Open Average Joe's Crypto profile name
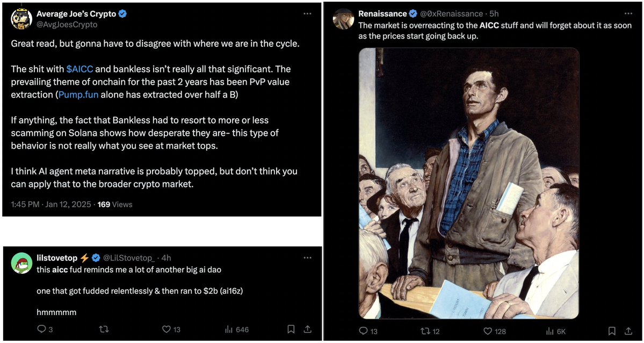This screenshot has height=343, width=644. click(x=76, y=14)
